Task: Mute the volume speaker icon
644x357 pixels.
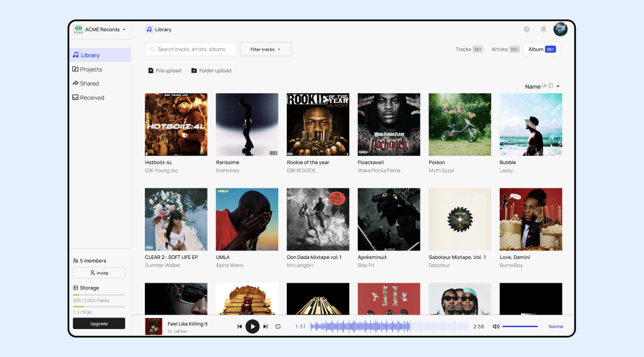Action: pos(495,327)
